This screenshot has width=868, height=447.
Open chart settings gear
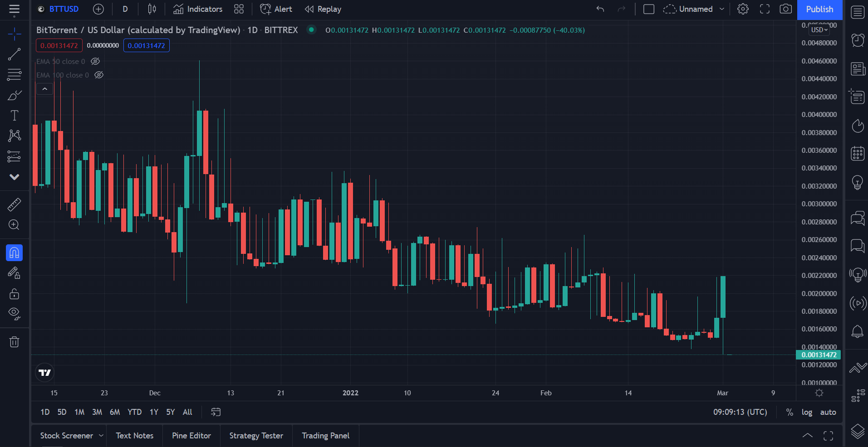point(743,9)
